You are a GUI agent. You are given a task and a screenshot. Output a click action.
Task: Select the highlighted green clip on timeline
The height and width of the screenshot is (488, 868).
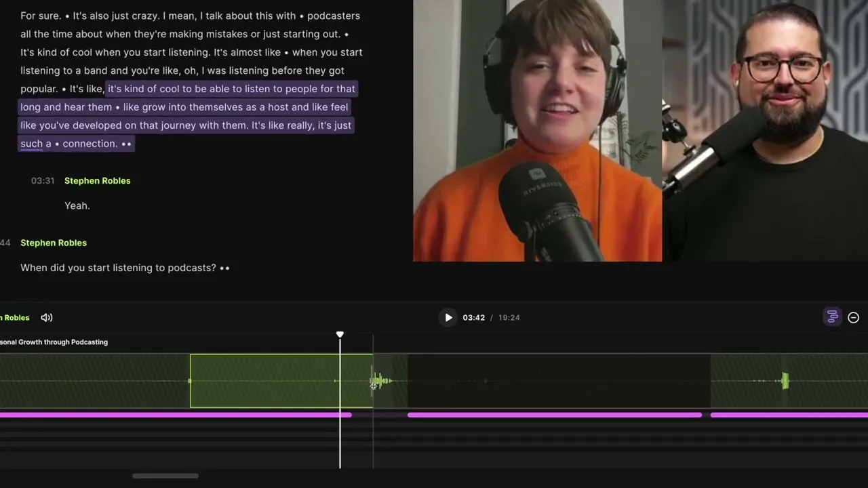pyautogui.click(x=281, y=381)
